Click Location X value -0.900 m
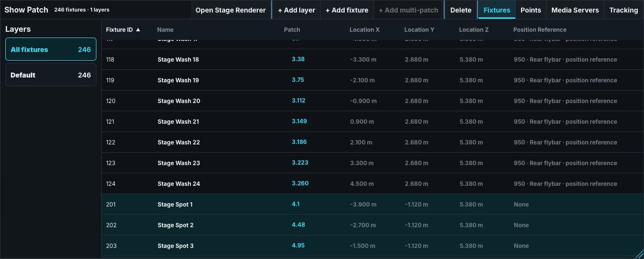The image size is (644, 259). 363,101
